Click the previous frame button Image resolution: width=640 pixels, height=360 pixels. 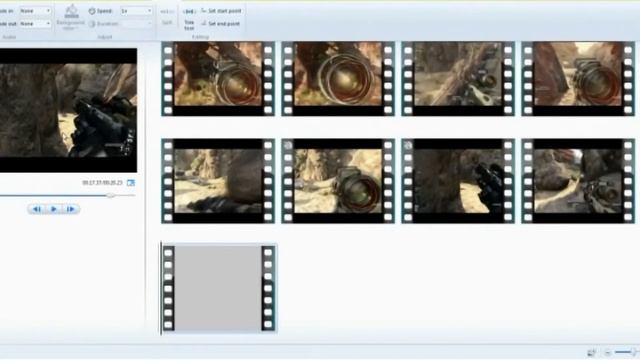click(36, 209)
